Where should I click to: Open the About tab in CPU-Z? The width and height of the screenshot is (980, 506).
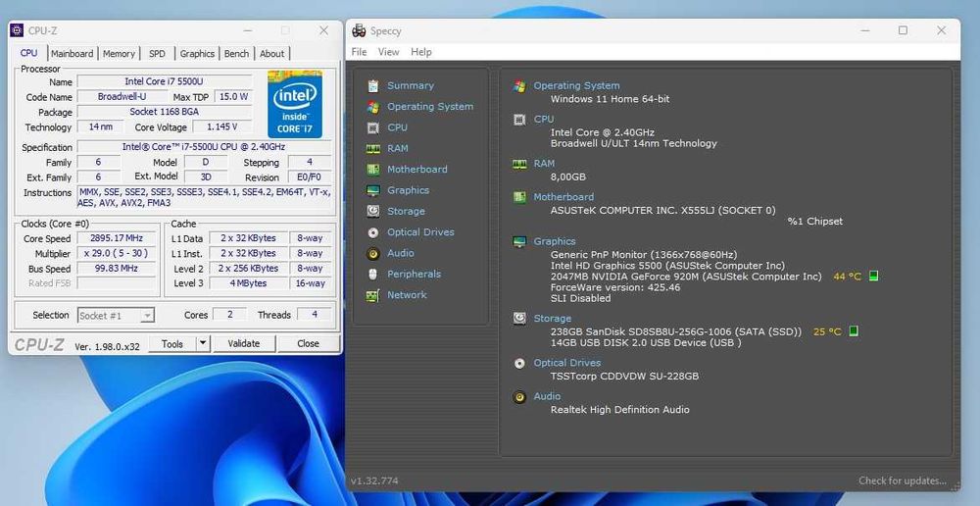(x=271, y=54)
